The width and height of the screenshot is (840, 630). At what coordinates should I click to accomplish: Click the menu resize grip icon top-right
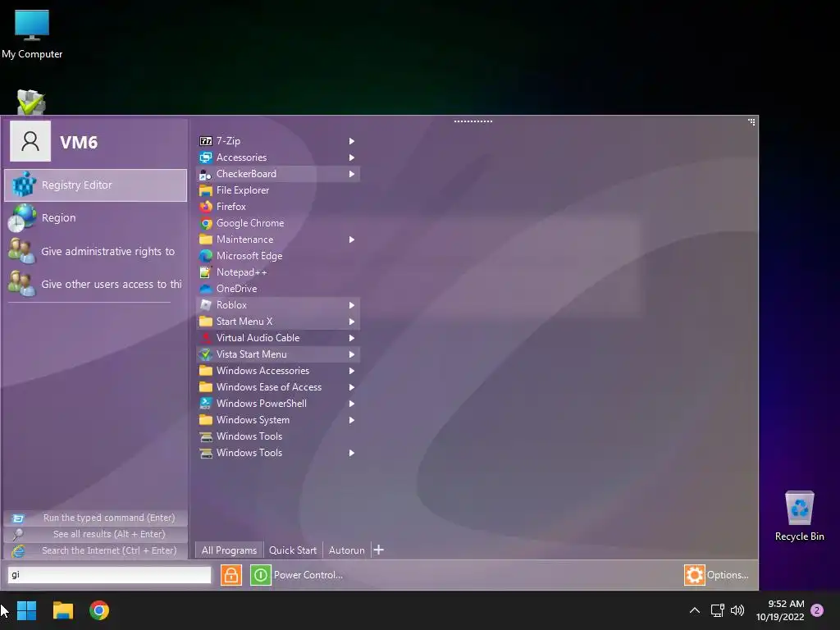(x=751, y=122)
